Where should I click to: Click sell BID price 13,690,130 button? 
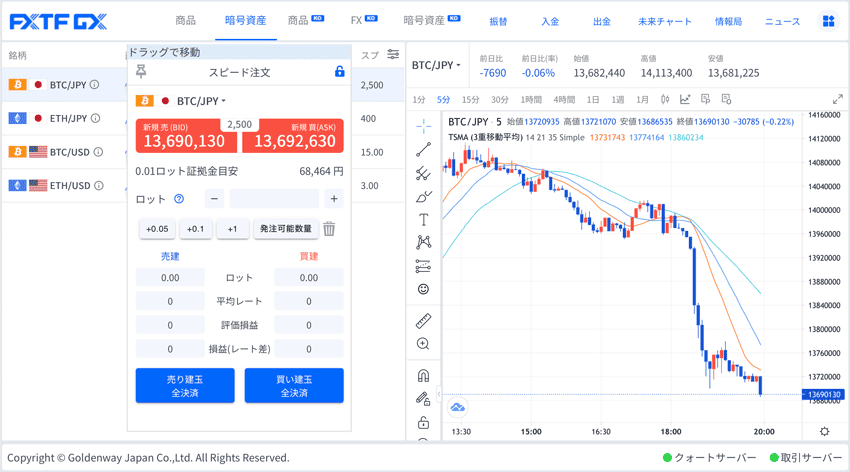point(186,135)
